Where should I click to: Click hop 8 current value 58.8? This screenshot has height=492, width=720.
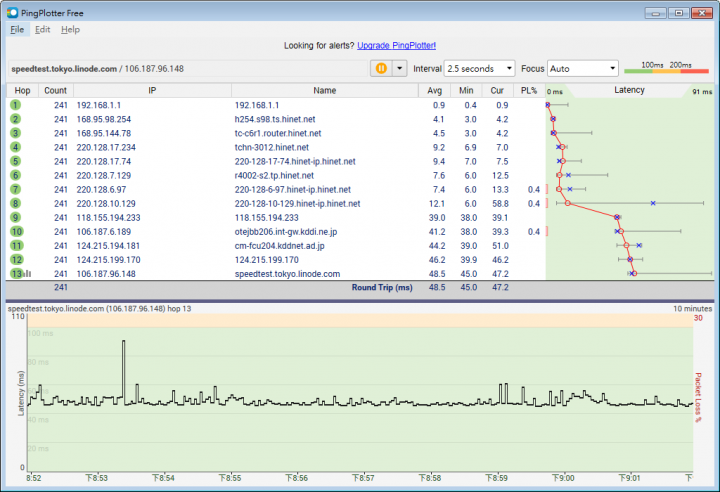[x=500, y=204]
